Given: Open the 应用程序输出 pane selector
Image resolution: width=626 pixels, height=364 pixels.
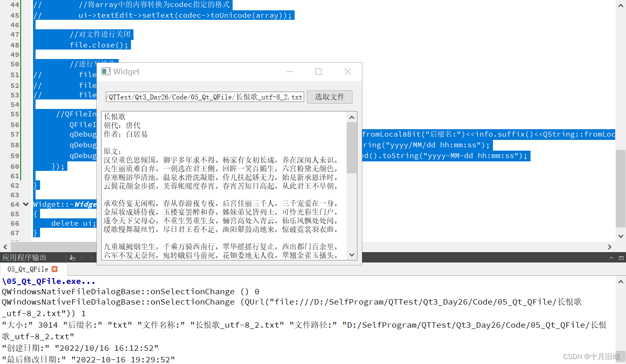Looking at the screenshot, I should tap(24, 258).
